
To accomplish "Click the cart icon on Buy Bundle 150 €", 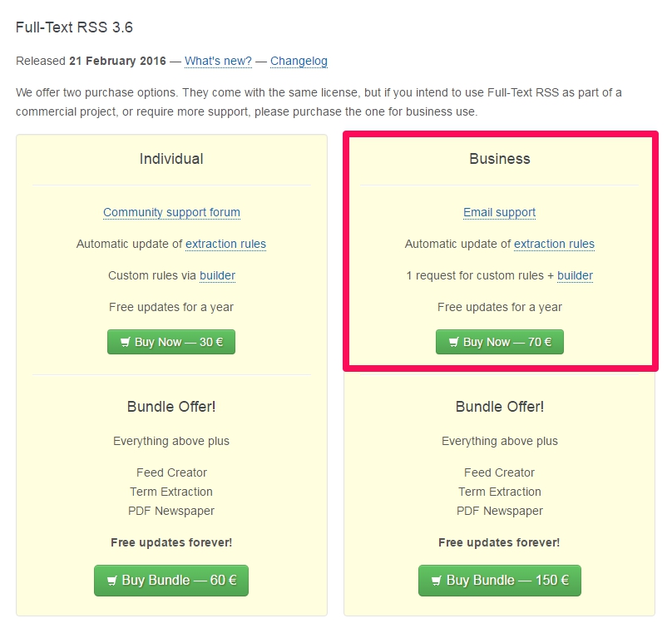I will tap(437, 581).
